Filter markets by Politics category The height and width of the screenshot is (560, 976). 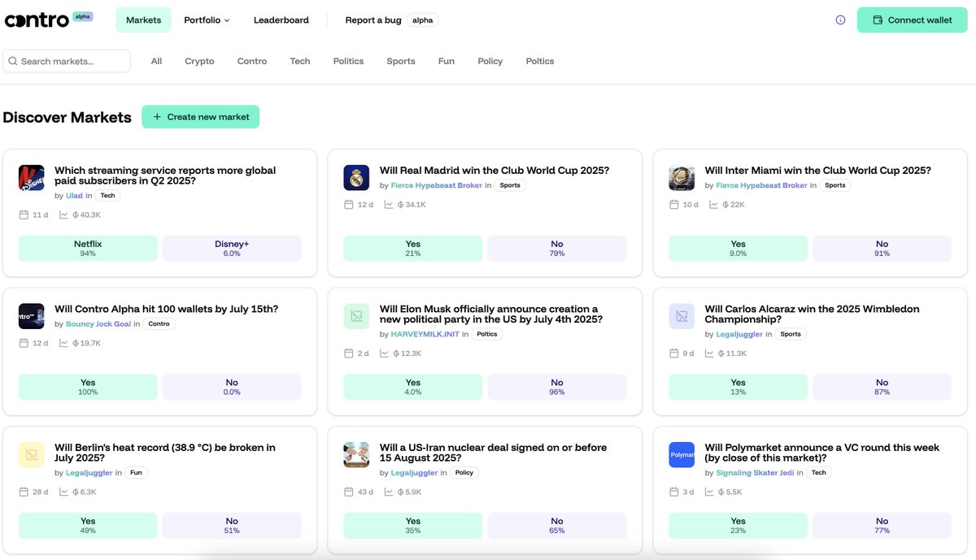(x=348, y=61)
